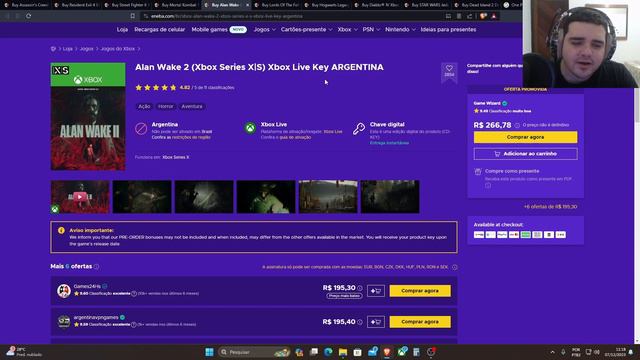
Task: Open the second gameplay screenshot thumbnail
Action: (x=204, y=197)
